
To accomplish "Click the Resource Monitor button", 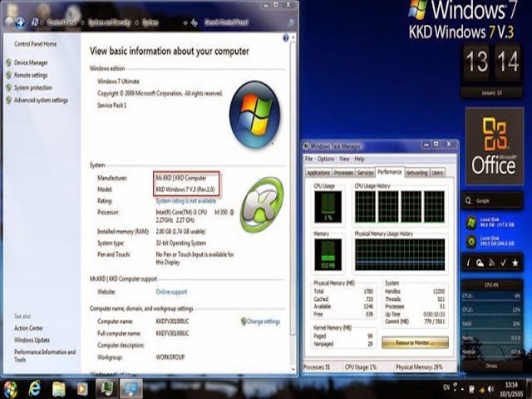I will [x=415, y=342].
